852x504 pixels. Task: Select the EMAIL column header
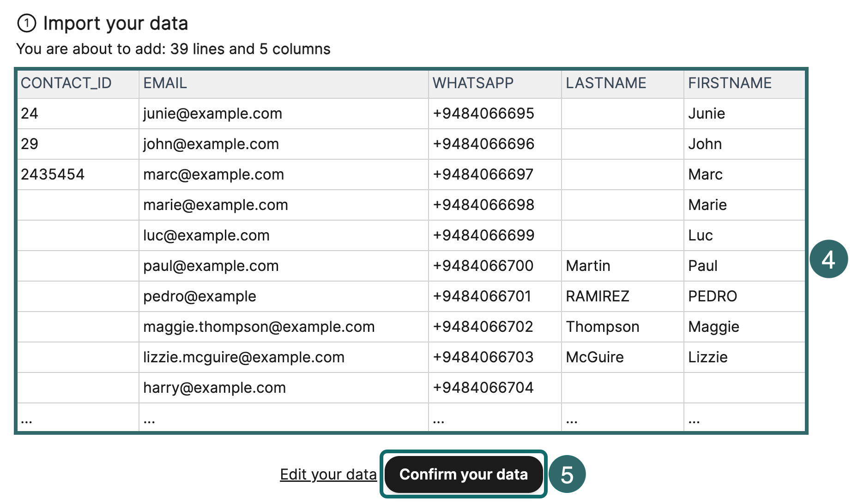click(165, 83)
